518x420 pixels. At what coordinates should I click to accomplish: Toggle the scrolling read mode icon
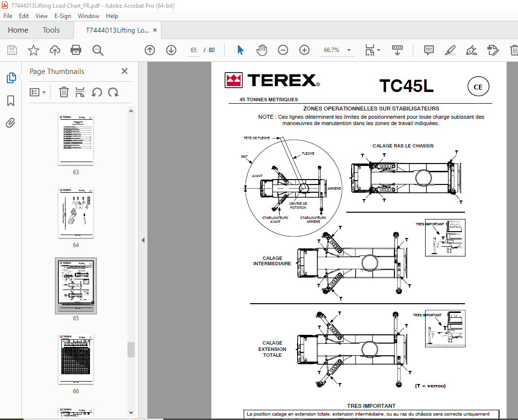pyautogui.click(x=397, y=50)
